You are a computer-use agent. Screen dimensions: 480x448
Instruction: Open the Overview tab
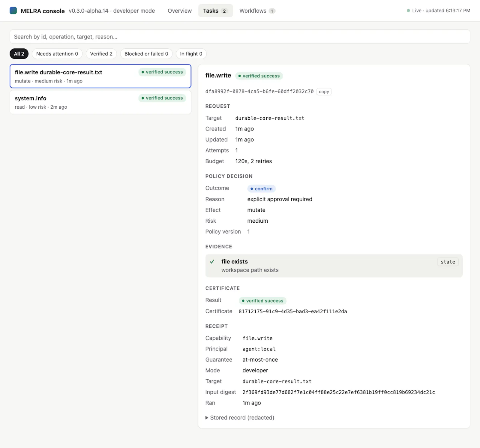[179, 11]
